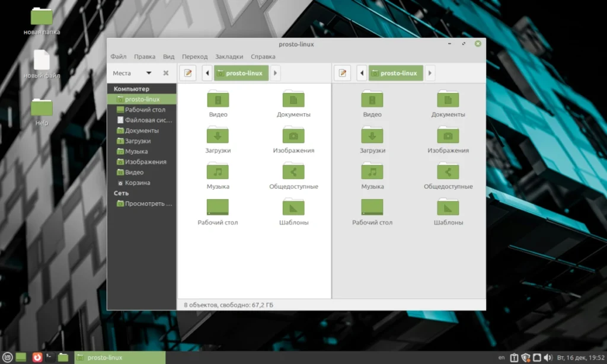Select Музыка in the sidebar
This screenshot has height=364, width=607.
pyautogui.click(x=142, y=151)
